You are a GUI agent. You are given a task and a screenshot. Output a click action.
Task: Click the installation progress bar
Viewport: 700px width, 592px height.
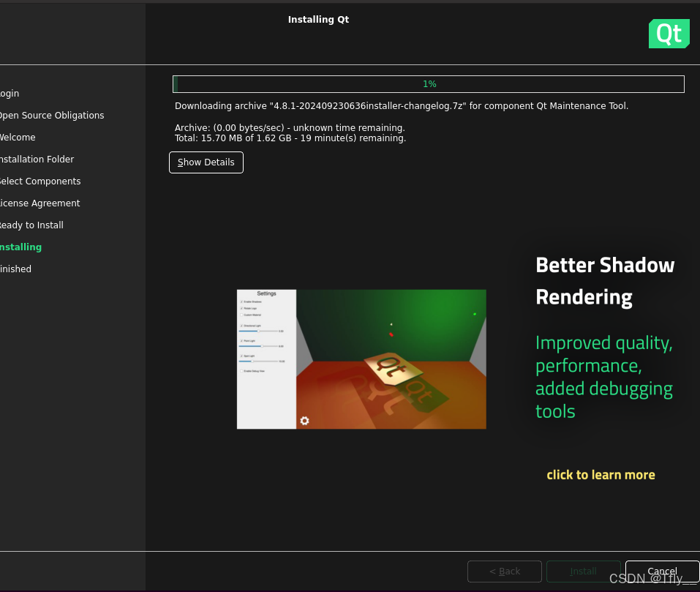click(x=428, y=84)
